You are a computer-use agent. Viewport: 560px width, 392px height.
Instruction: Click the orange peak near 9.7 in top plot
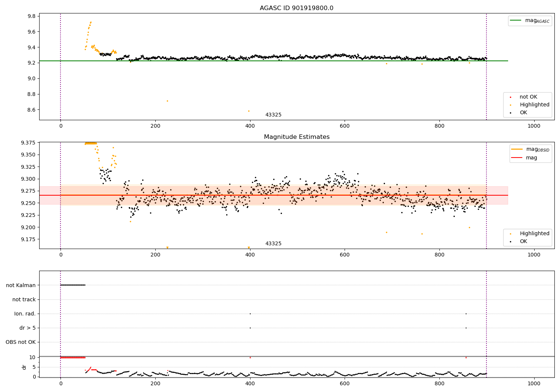coord(91,22)
